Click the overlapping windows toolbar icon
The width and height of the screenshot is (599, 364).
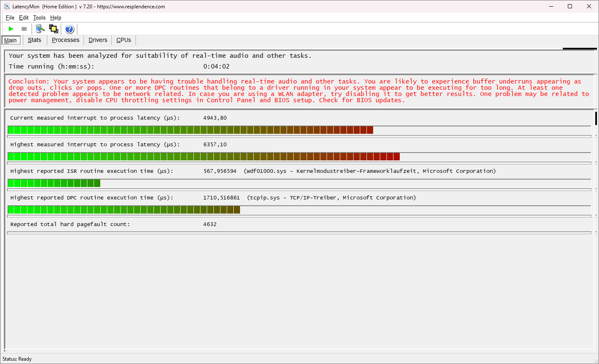click(x=53, y=29)
